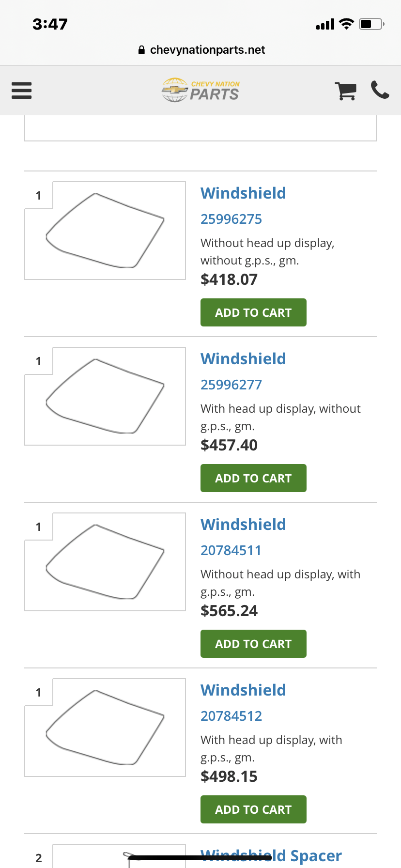Open part number 25996277 link
Image resolution: width=401 pixels, height=868 pixels.
pos(231,385)
